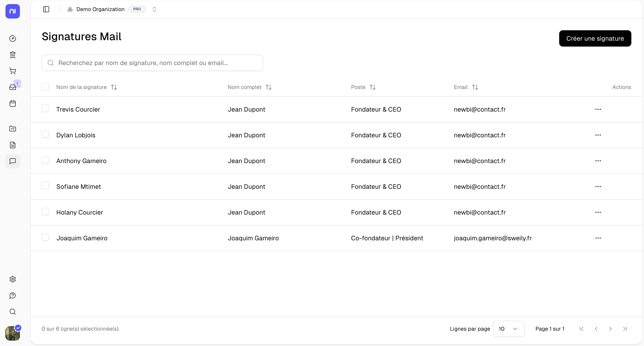The image size is (644, 346).
Task: Expand the Demo Organization switcher
Action: (154, 9)
